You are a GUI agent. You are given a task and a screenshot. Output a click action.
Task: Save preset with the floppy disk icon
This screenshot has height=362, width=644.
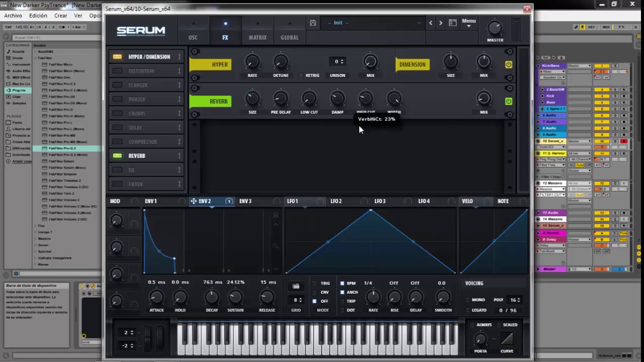313,23
